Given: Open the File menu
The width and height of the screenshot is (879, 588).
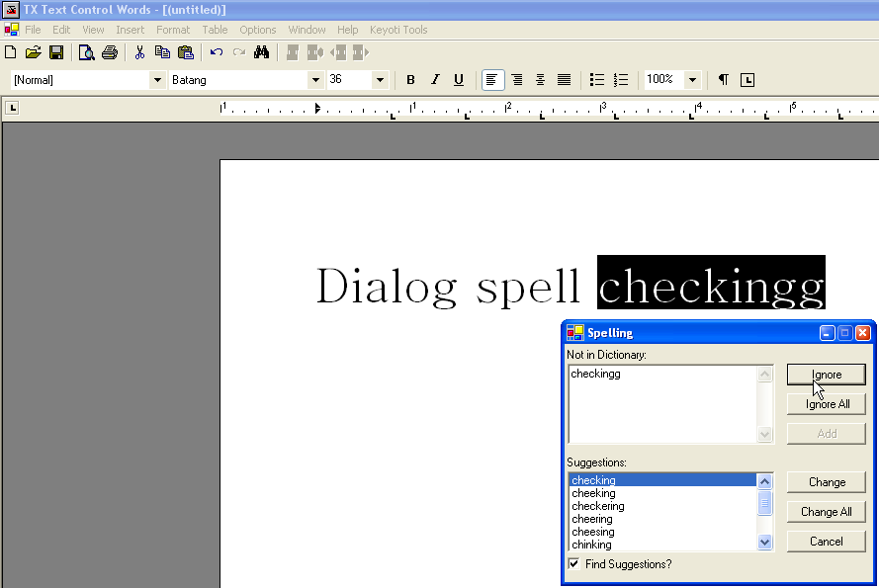Looking at the screenshot, I should coord(33,30).
